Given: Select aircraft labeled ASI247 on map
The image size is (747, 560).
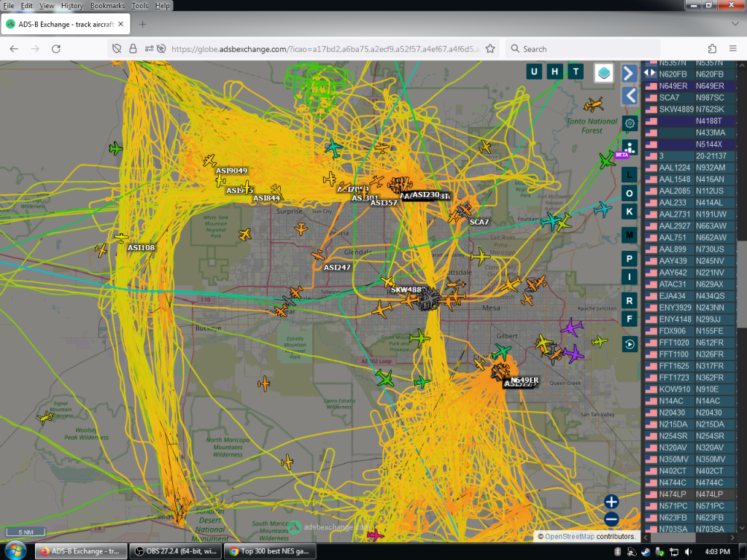Looking at the screenshot, I should tap(318, 254).
